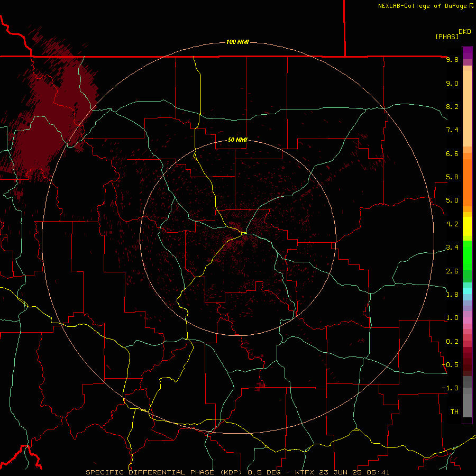Screen dimensions: 476x476
Task: Click the 8.2 value on the legend
Action: (x=452, y=106)
